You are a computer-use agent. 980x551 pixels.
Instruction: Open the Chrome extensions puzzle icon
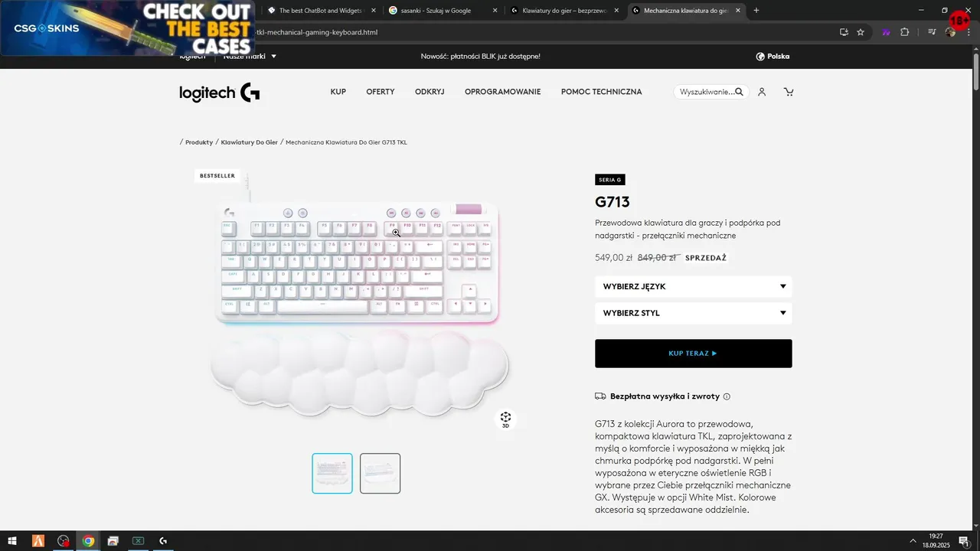[x=904, y=32]
